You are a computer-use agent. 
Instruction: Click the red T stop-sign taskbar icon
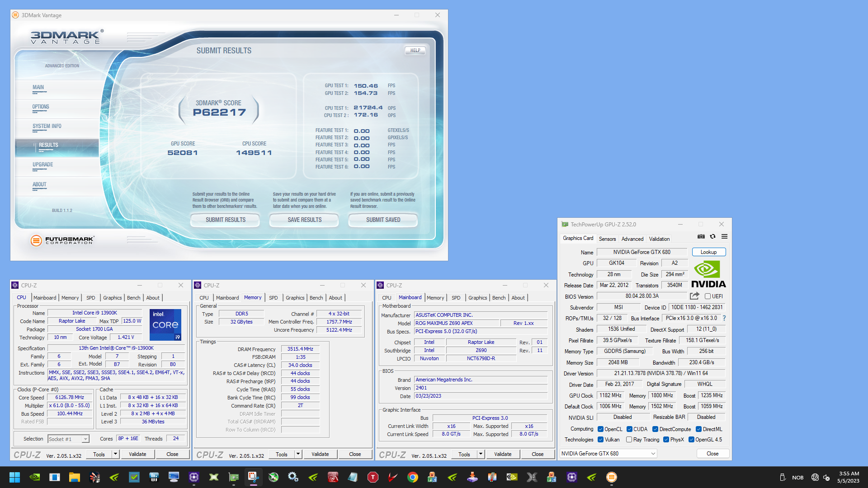click(x=373, y=477)
